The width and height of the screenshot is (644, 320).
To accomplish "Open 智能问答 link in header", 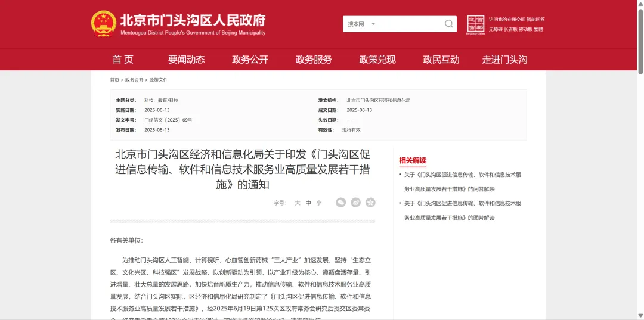I will 535,19.
